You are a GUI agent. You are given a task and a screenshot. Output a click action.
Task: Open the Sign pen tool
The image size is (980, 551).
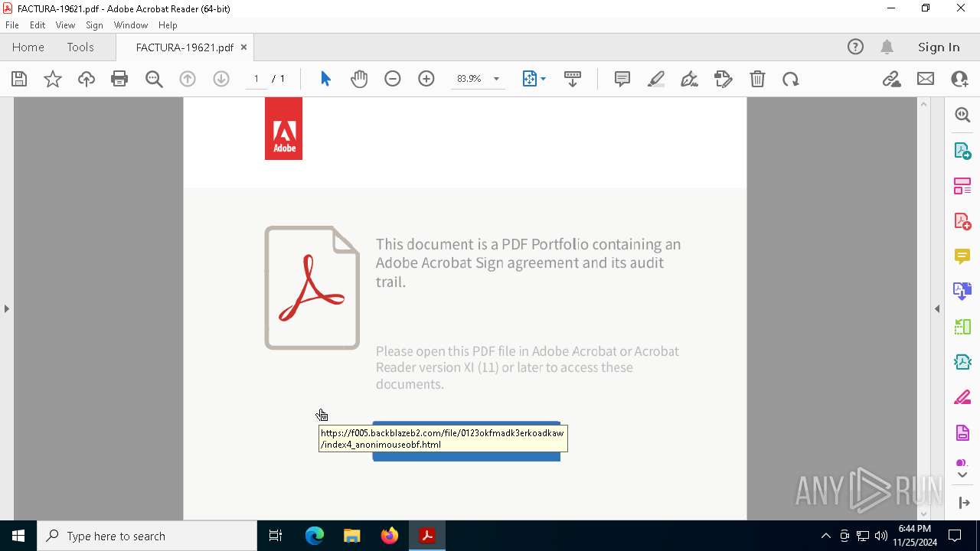[690, 79]
